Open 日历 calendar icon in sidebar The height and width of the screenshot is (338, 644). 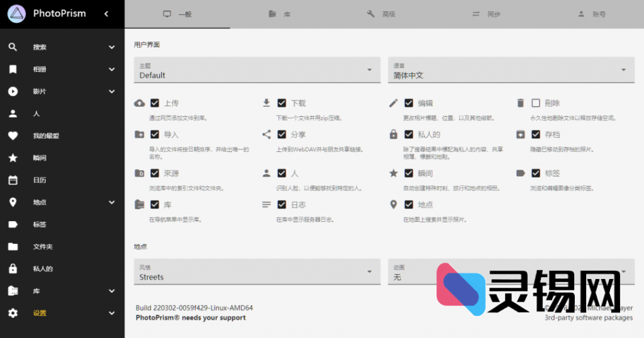[13, 180]
